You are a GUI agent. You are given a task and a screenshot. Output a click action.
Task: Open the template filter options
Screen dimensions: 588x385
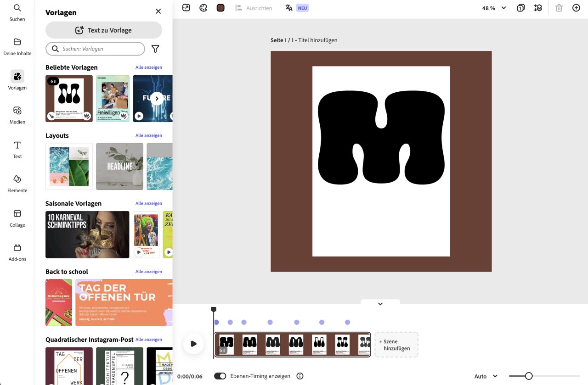click(156, 49)
